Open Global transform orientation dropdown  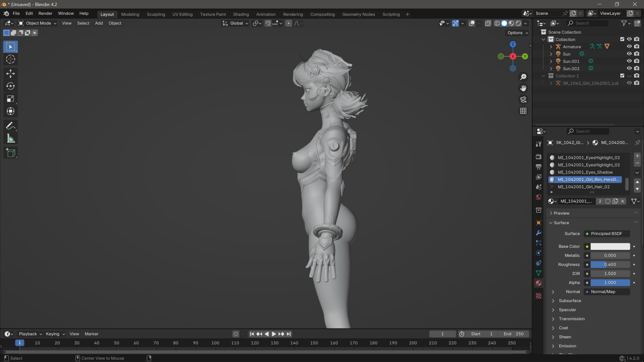236,23
